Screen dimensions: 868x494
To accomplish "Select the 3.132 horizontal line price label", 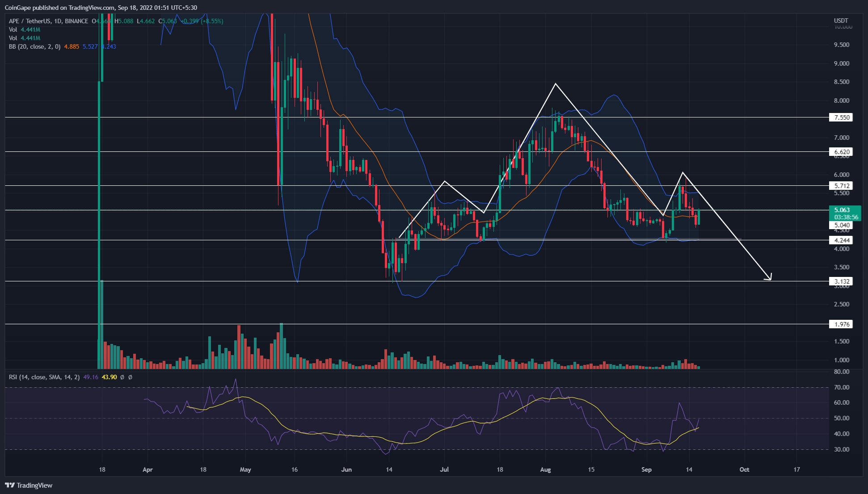I will [x=840, y=281].
